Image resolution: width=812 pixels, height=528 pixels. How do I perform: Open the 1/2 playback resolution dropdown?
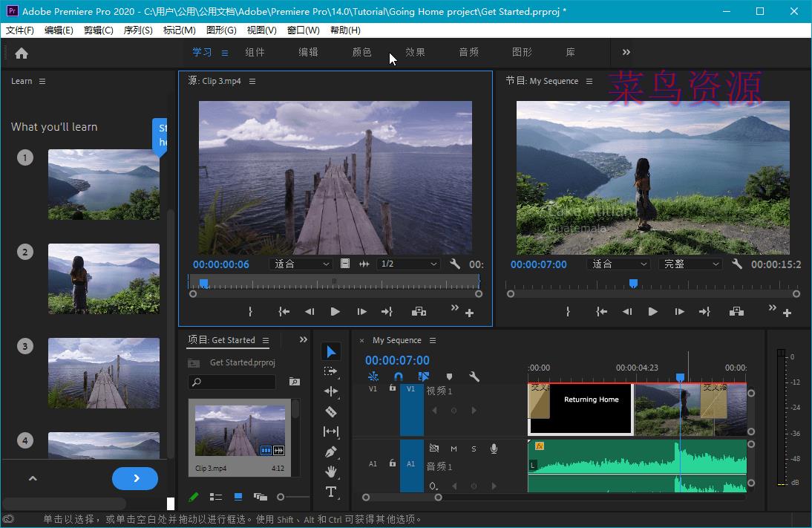coord(408,264)
